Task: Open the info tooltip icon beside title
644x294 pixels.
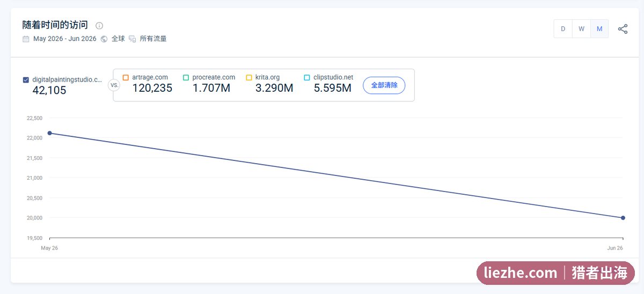Action: point(99,25)
